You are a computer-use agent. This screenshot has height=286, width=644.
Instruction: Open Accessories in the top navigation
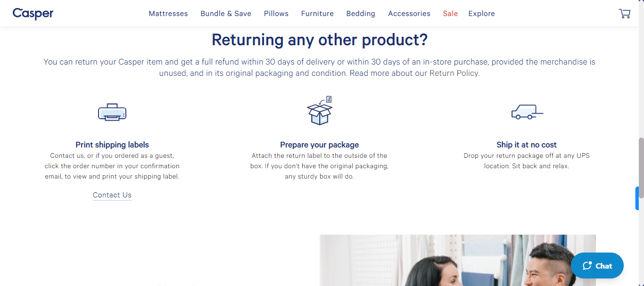point(409,14)
